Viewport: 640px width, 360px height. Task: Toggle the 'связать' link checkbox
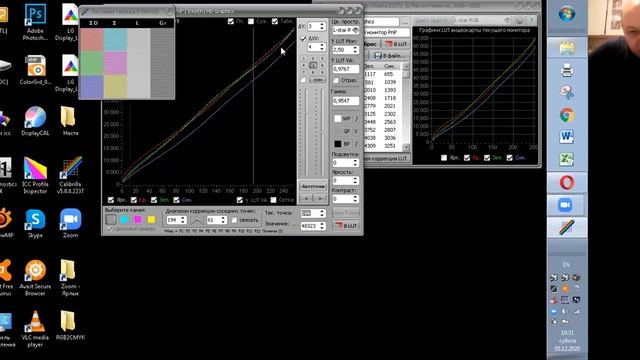(x=234, y=220)
